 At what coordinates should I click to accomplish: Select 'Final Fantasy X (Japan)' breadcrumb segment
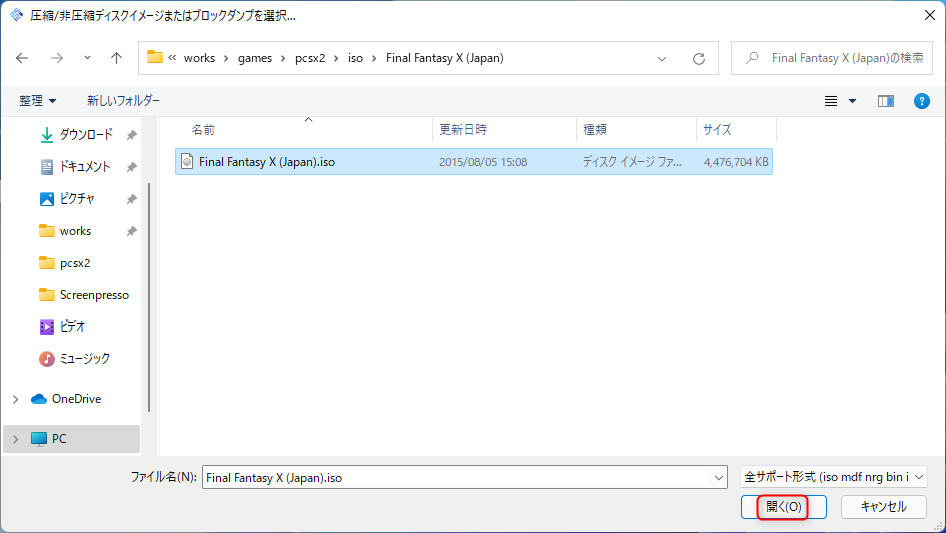tap(445, 58)
